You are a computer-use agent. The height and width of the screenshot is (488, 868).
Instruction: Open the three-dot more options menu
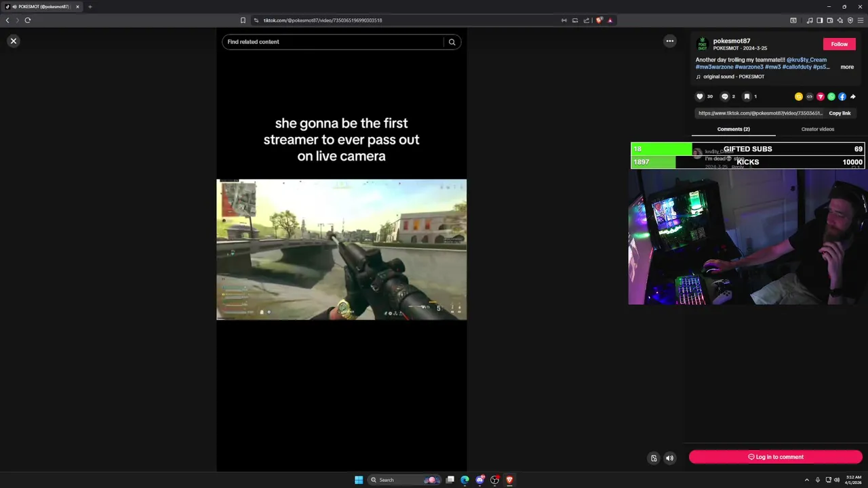click(x=669, y=41)
